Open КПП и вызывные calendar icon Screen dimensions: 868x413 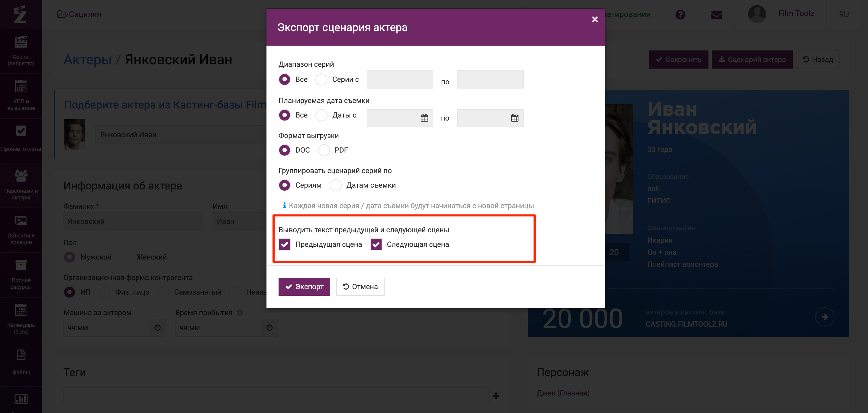21,87
